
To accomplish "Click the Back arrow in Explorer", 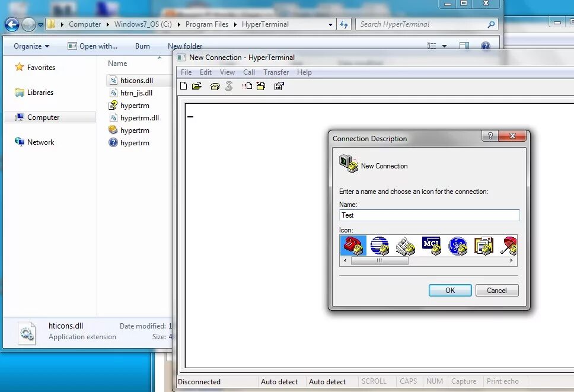I will 12,24.
